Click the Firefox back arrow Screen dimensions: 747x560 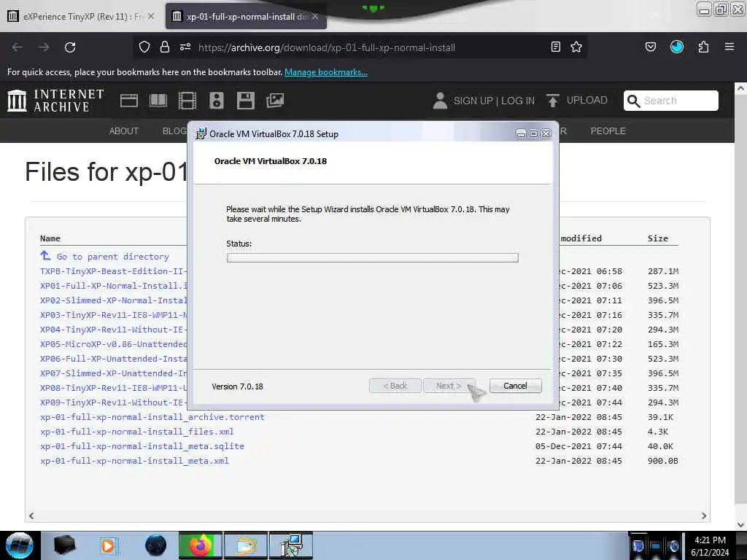coord(18,47)
